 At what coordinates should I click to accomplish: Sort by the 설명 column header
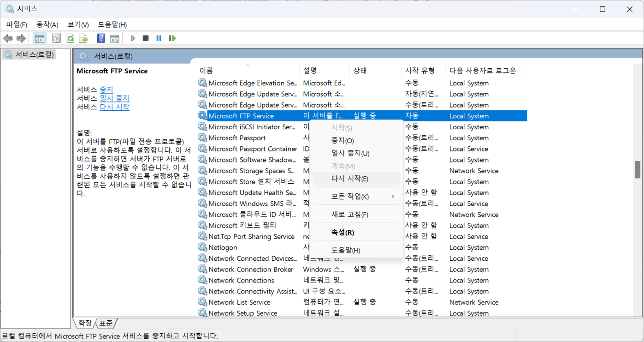pyautogui.click(x=325, y=71)
